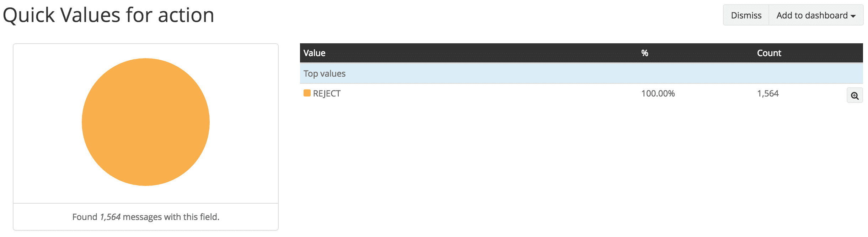868x237 pixels.
Task: Click the % column header
Action: point(644,53)
